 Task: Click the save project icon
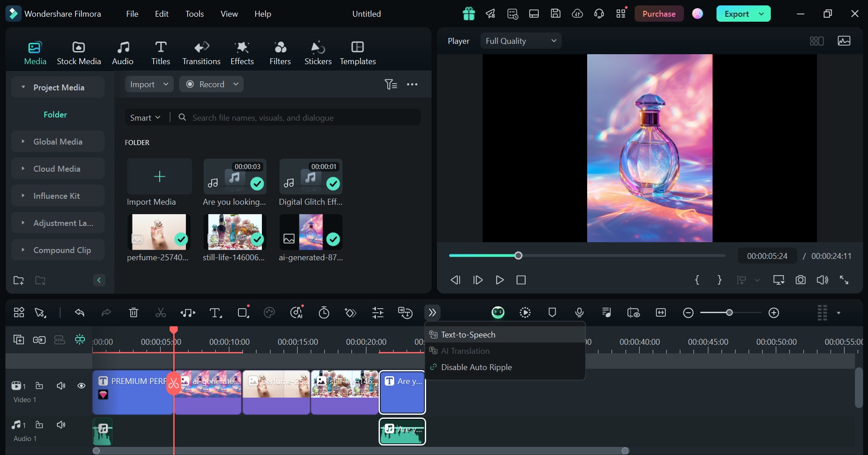coord(555,14)
